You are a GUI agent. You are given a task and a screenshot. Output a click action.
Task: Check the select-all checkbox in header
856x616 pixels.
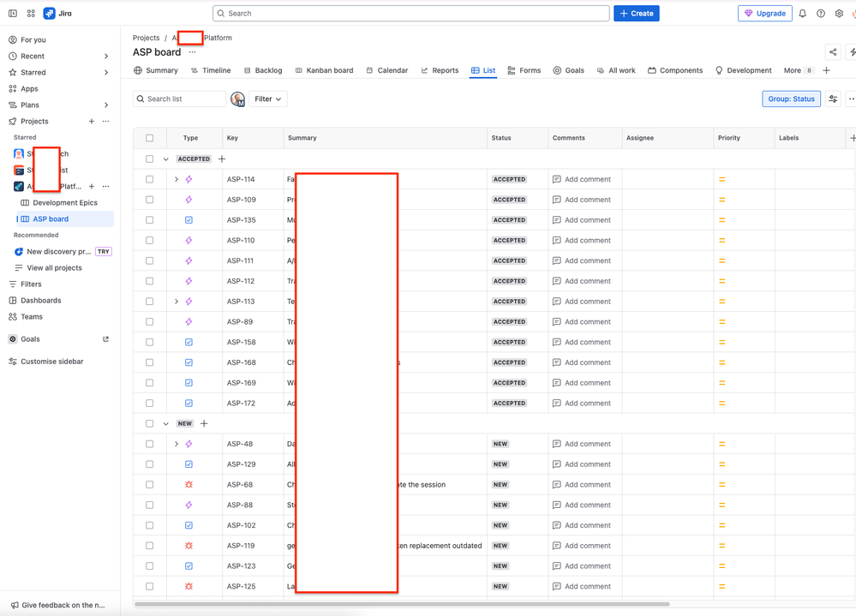[x=150, y=138]
